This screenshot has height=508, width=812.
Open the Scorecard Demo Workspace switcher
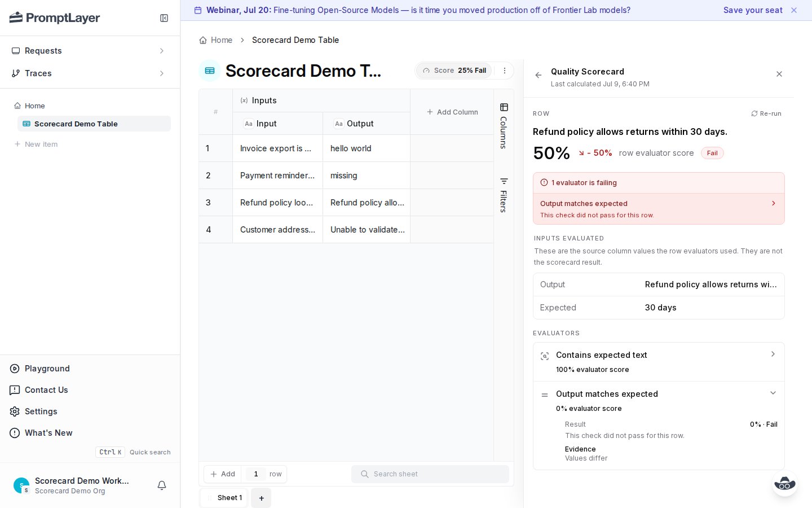click(x=72, y=485)
